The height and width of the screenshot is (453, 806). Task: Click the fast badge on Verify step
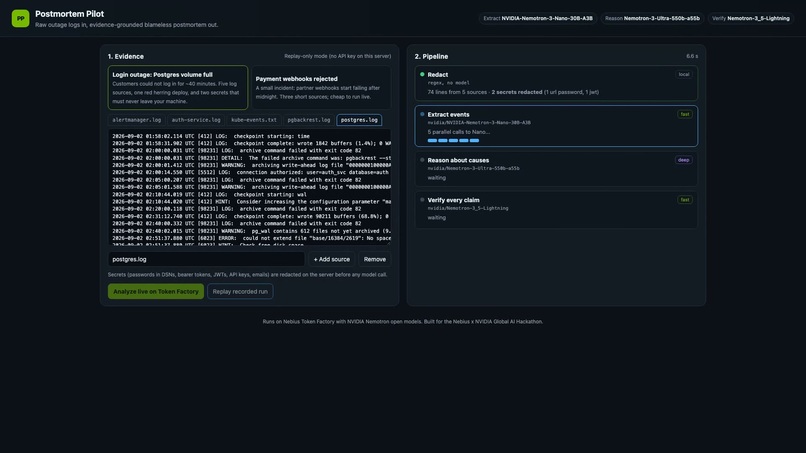click(685, 200)
